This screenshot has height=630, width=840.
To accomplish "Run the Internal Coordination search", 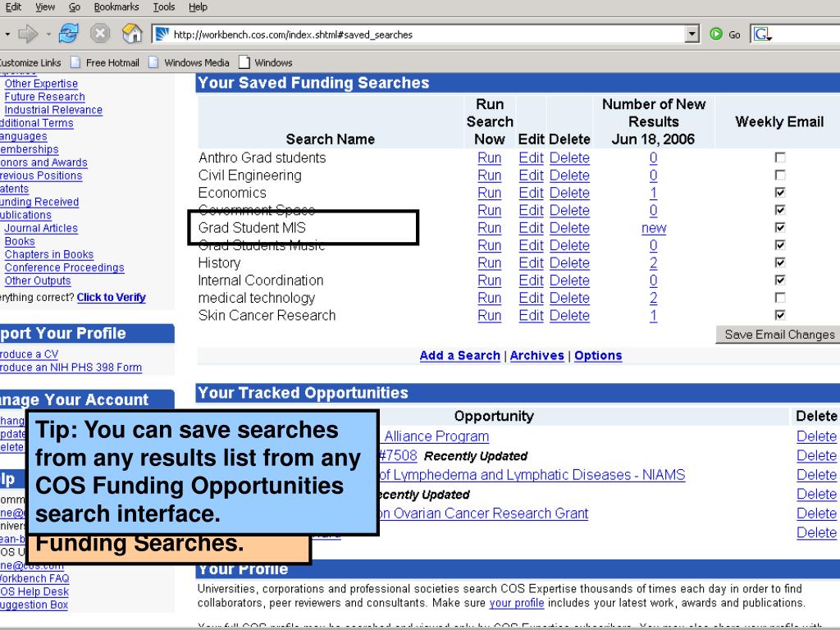I will click(489, 281).
